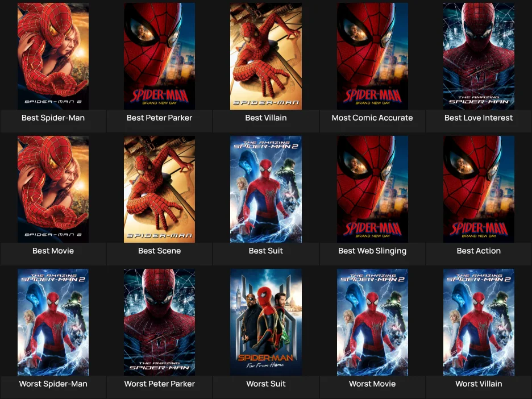Click the Most Comic Accurate poster
532x399 pixels.
tap(372, 56)
